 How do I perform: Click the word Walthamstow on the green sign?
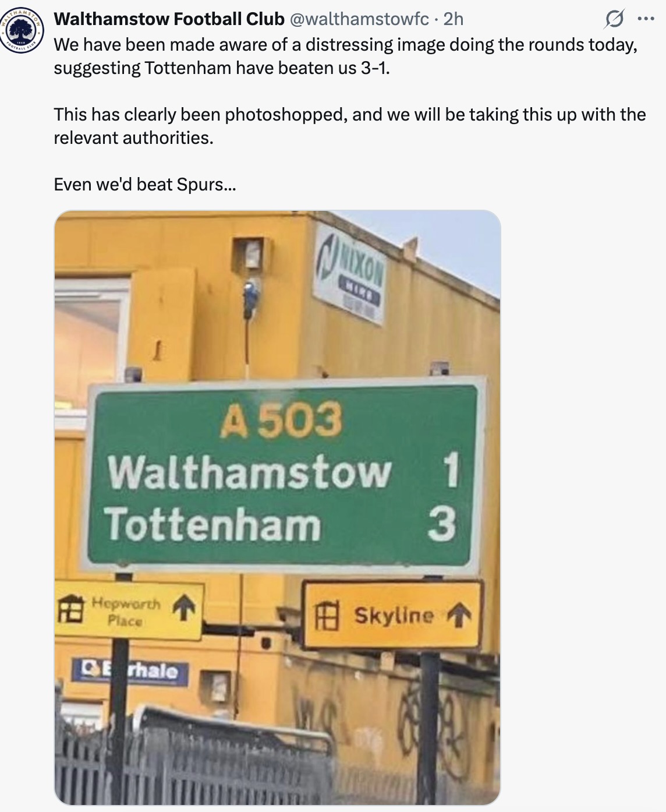pyautogui.click(x=250, y=471)
